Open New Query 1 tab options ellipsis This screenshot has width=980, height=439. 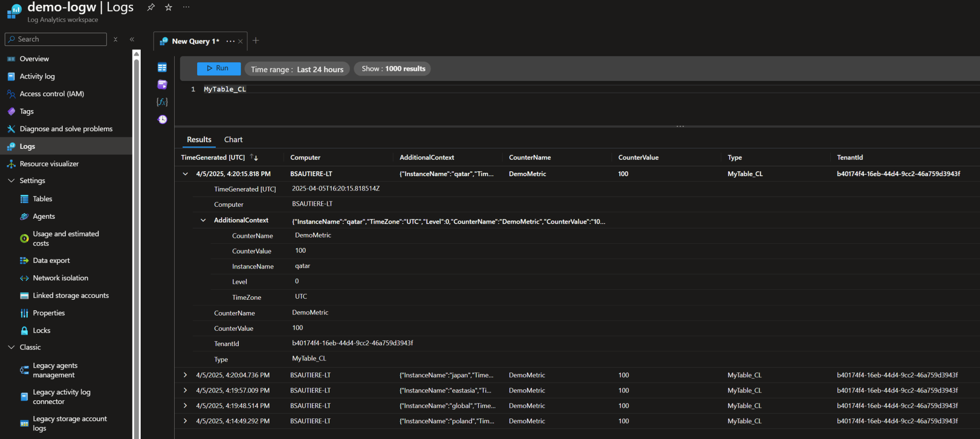click(230, 41)
